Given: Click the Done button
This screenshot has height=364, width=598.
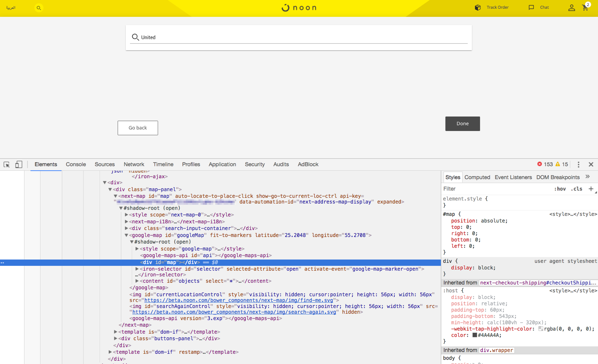Looking at the screenshot, I should coord(463,124).
